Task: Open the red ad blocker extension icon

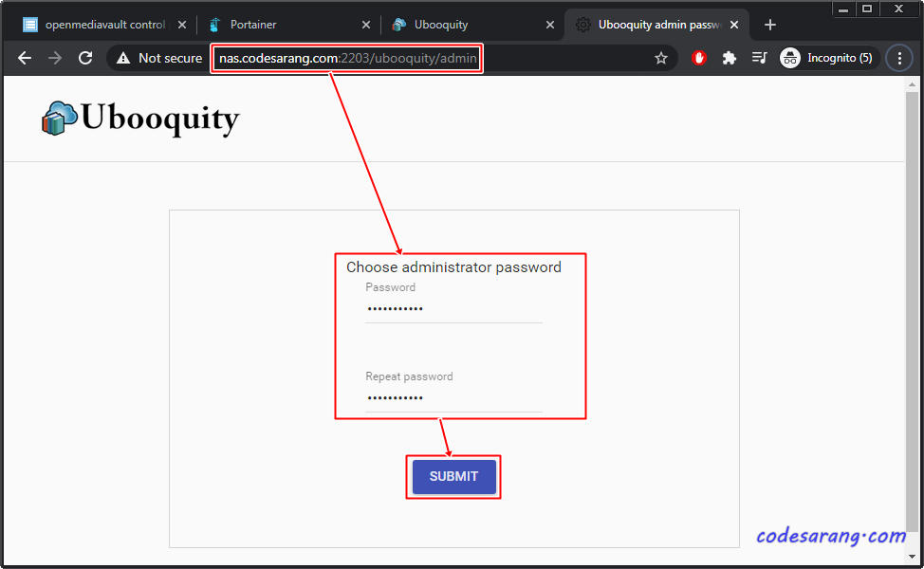Action: [x=699, y=58]
